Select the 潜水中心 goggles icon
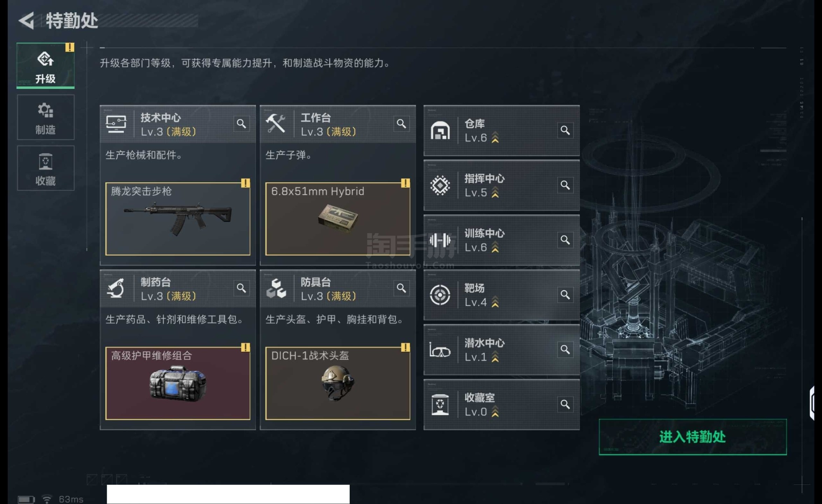 440,350
